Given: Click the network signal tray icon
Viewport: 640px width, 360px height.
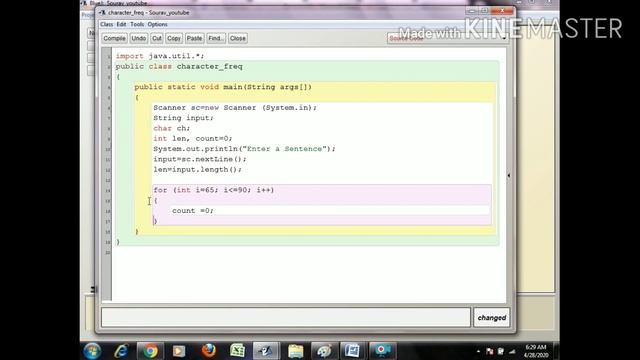Looking at the screenshot, I should click(512, 351).
